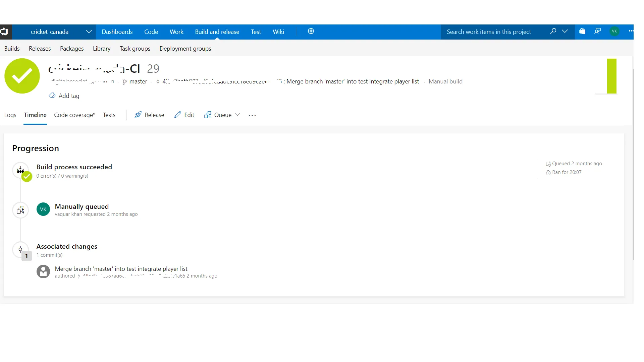Open the marketplace shopping bag icon

point(582,32)
